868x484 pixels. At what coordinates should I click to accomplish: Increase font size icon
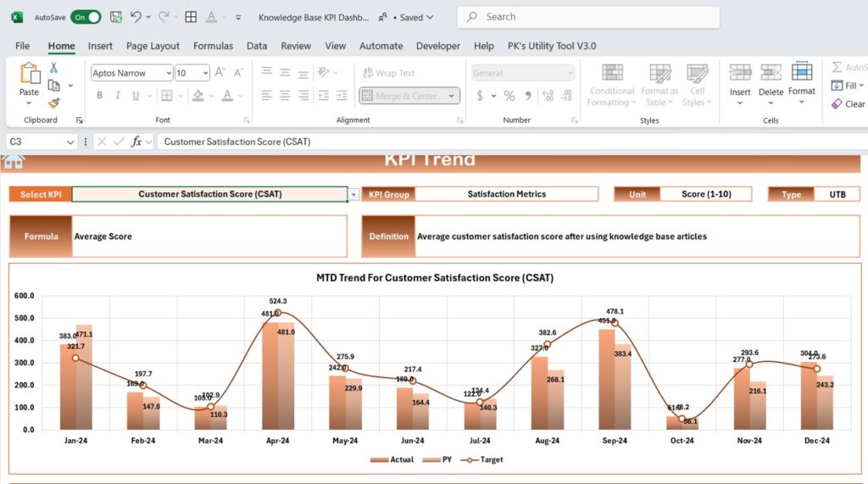(x=220, y=73)
